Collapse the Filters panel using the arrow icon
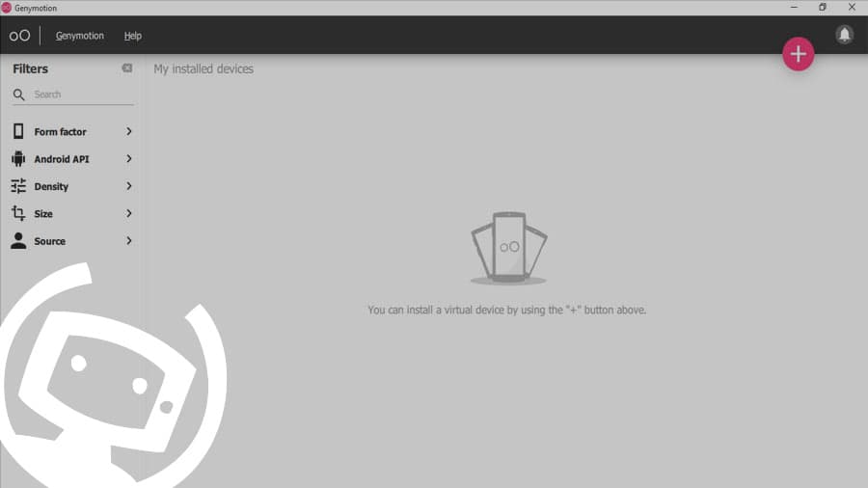This screenshot has width=868, height=488. click(126, 68)
